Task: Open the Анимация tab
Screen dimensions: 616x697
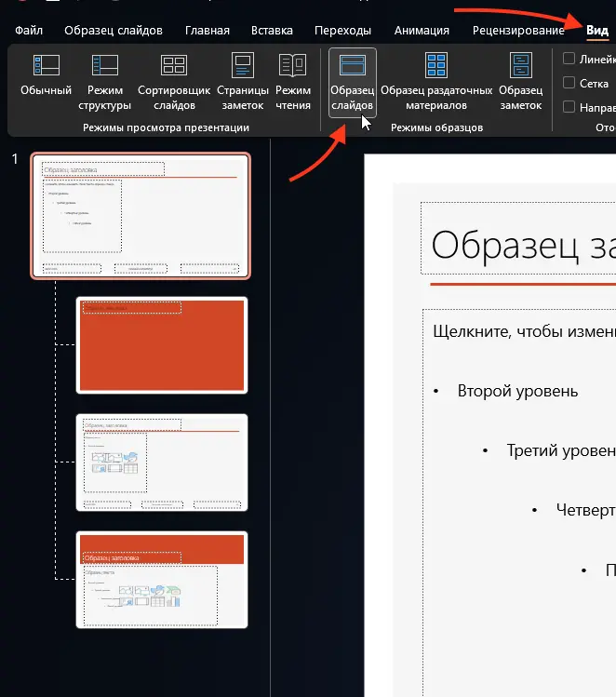Action: 422,31
